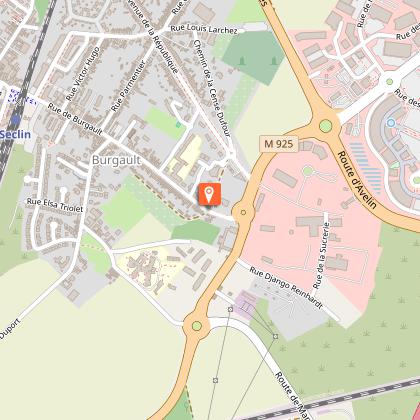Click the Burgault neighborhood label
This screenshot has height=420, width=420.
click(116, 160)
